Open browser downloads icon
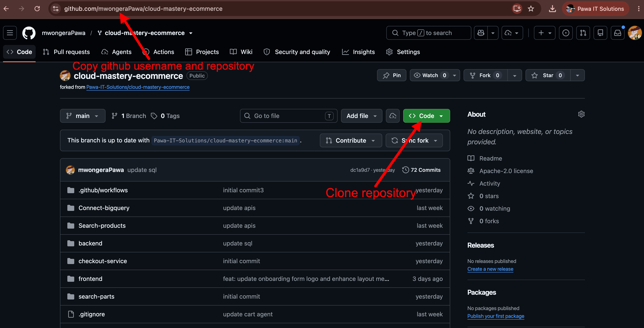 click(x=552, y=9)
